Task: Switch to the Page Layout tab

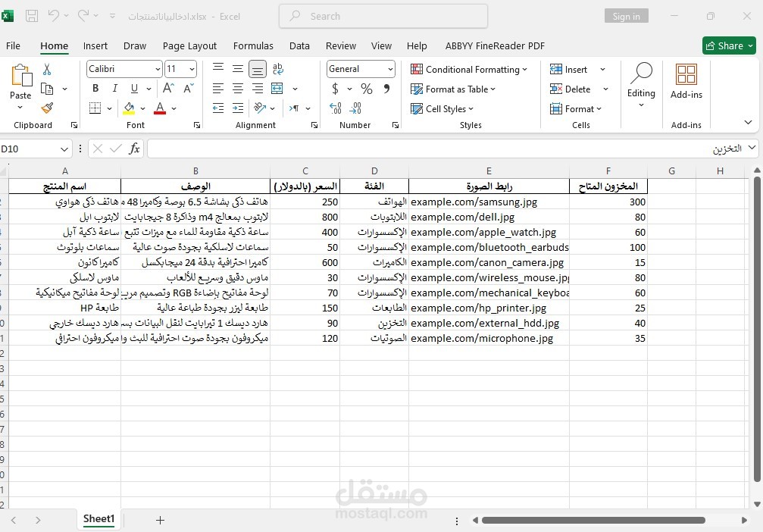Action: click(x=189, y=45)
